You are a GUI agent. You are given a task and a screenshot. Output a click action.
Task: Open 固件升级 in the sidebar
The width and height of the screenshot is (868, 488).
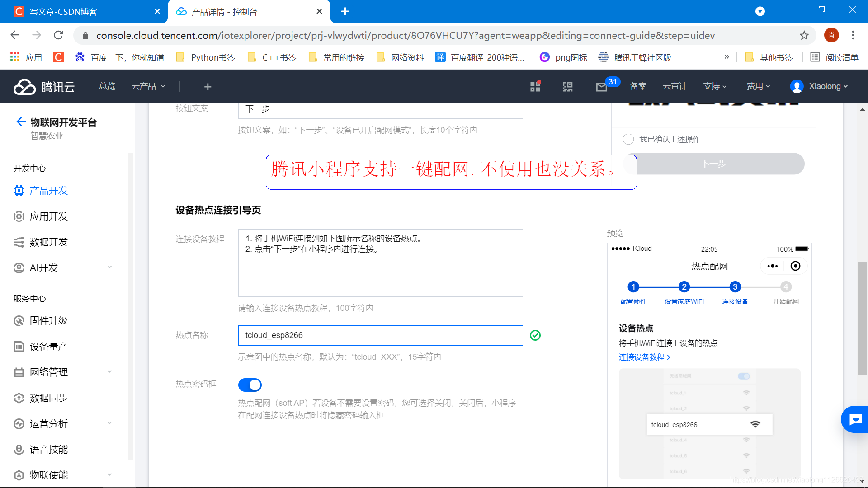(x=48, y=321)
